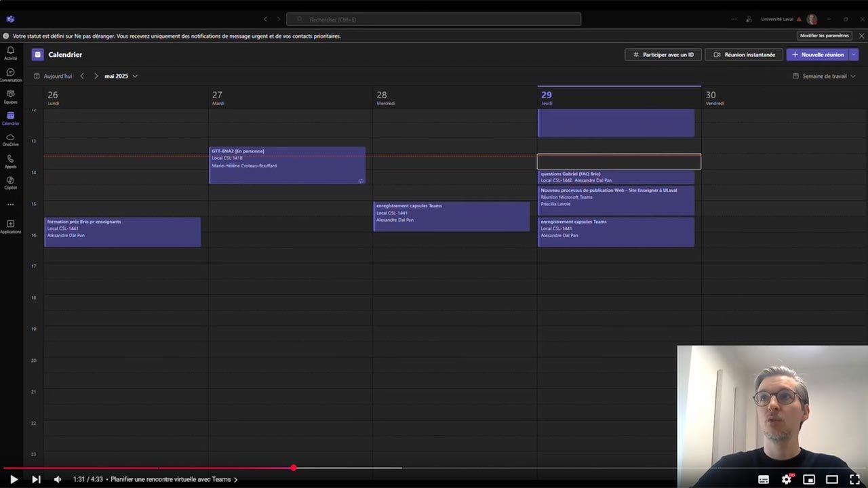
Task: Open Équipes in the Teams sidebar
Action: tap(10, 96)
